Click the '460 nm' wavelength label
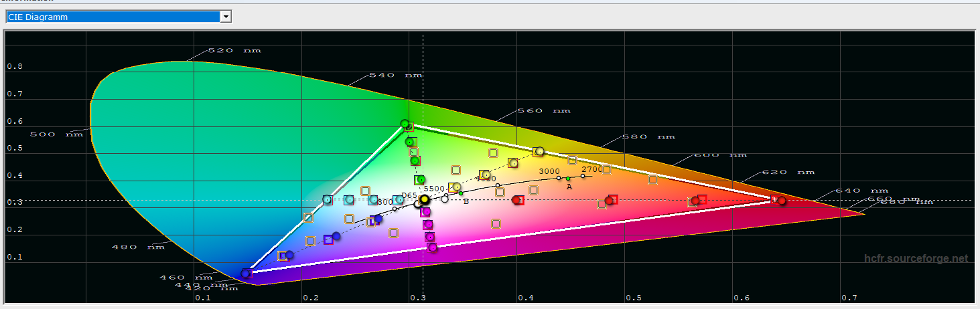Screen dimensions: 980x309 point(186,277)
